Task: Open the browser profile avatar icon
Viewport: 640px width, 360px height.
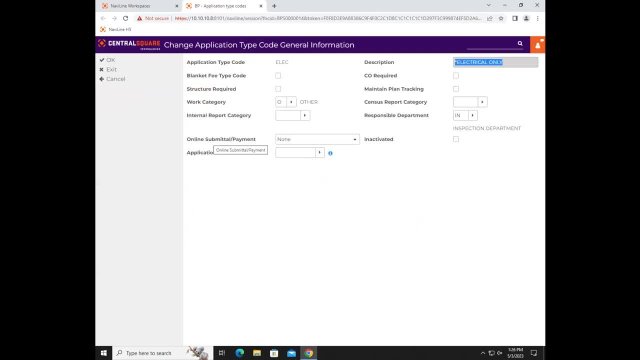Action: [526, 18]
